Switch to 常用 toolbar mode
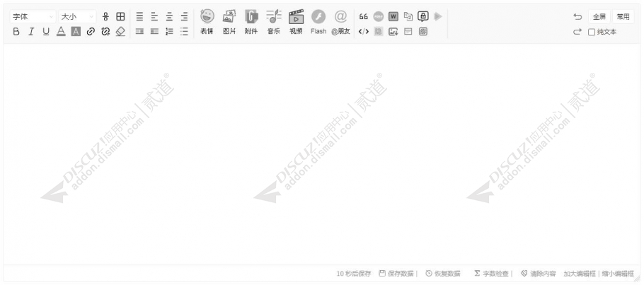Image resolution: width=644 pixels, height=285 pixels. click(623, 16)
